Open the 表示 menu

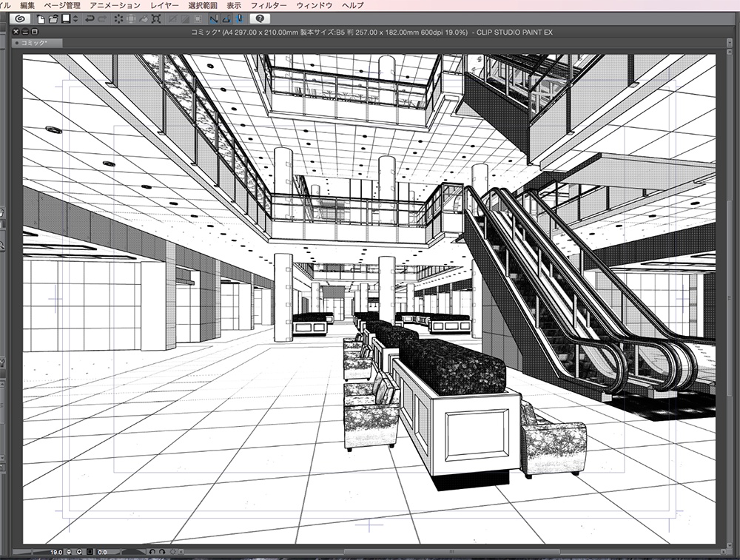coord(234,5)
